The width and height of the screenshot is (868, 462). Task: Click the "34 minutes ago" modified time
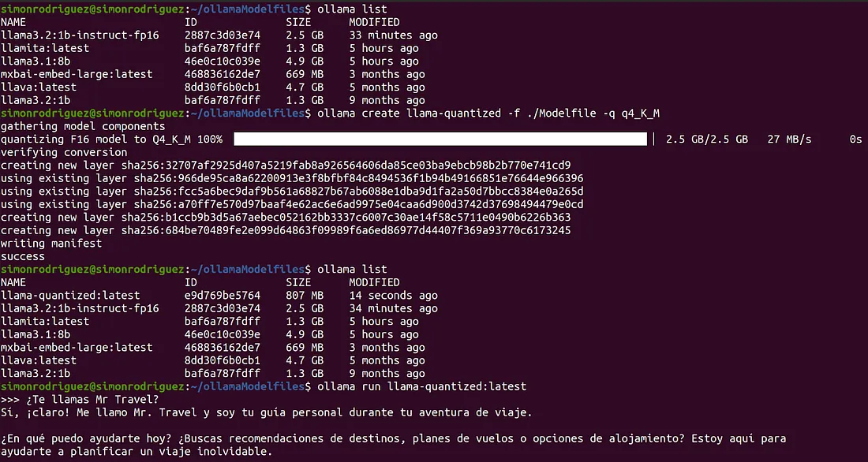pos(393,308)
